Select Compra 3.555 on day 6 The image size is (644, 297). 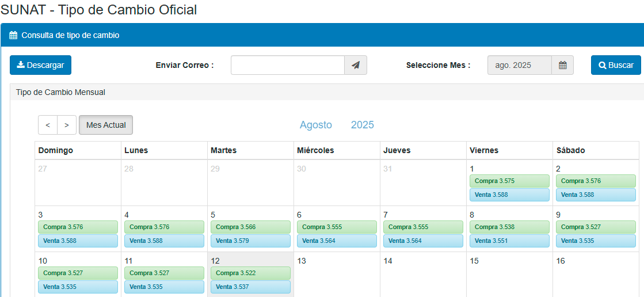pos(337,227)
